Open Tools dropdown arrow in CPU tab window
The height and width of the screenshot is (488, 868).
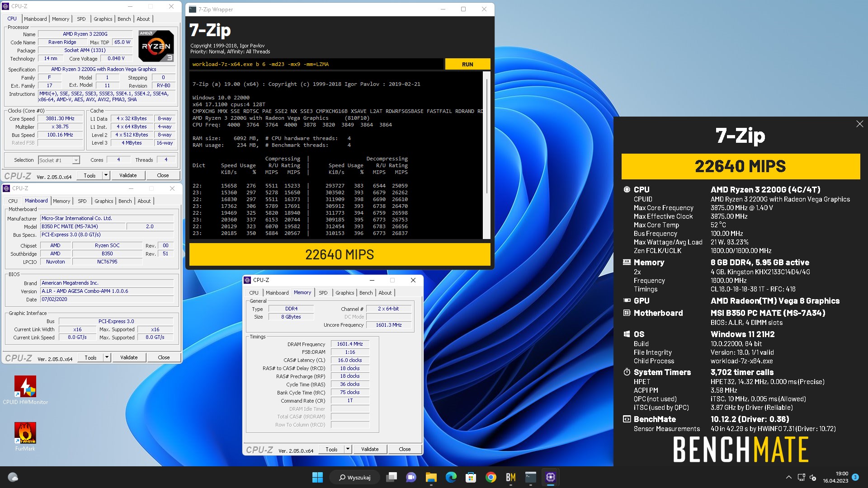106,175
